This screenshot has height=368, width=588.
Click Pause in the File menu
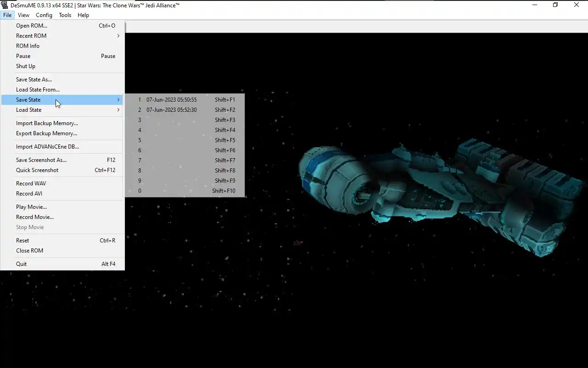62,56
